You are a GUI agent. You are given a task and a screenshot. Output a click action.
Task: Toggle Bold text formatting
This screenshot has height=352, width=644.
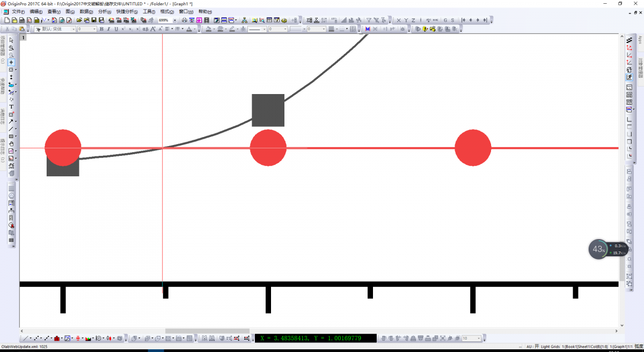(x=101, y=29)
